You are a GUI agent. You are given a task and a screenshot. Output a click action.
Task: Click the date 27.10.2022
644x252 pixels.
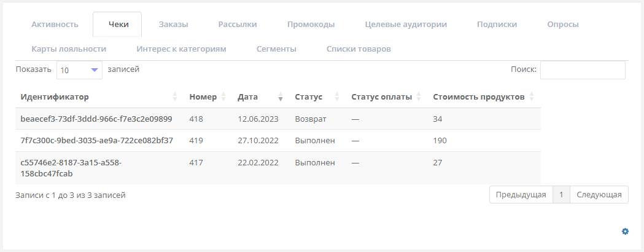258,141
